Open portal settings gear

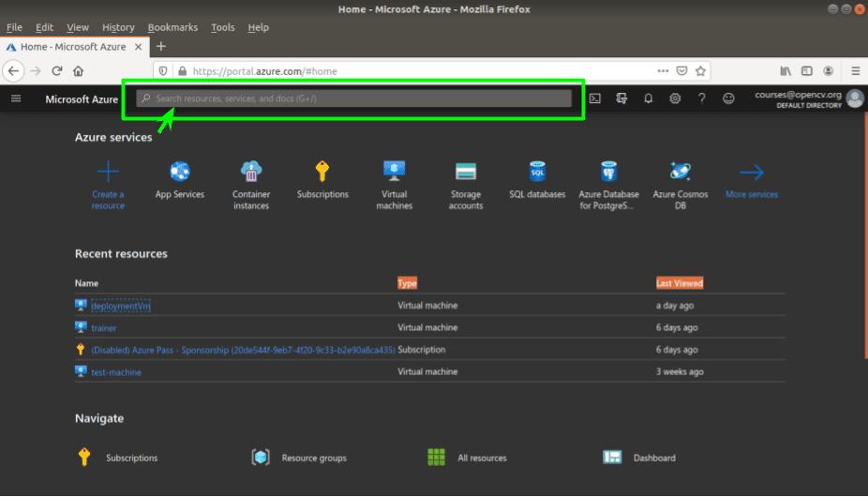click(675, 98)
